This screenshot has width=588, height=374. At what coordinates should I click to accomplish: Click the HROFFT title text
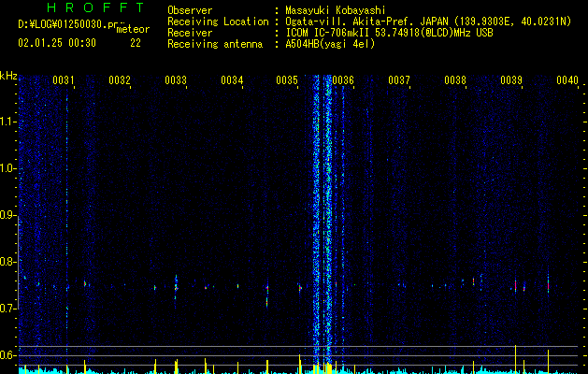(95, 7)
